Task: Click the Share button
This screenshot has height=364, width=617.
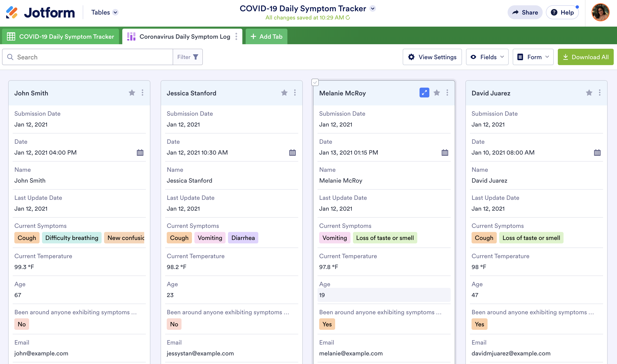Action: point(525,12)
